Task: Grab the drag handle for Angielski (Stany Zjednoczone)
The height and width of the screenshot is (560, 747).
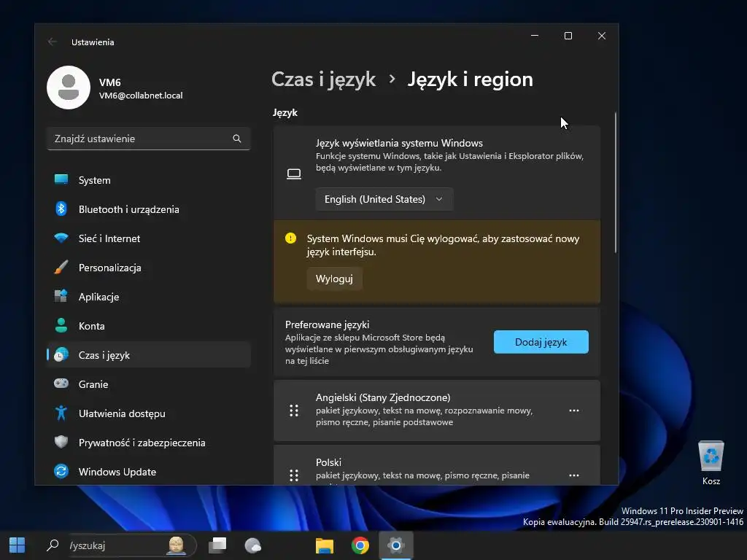Action: pyautogui.click(x=294, y=411)
